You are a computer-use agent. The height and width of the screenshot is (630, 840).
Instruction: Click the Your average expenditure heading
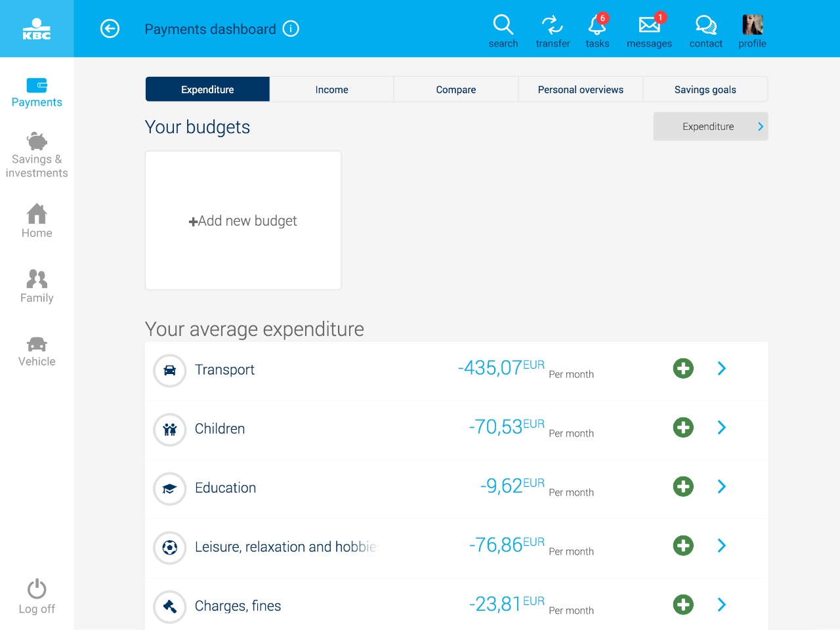click(255, 329)
